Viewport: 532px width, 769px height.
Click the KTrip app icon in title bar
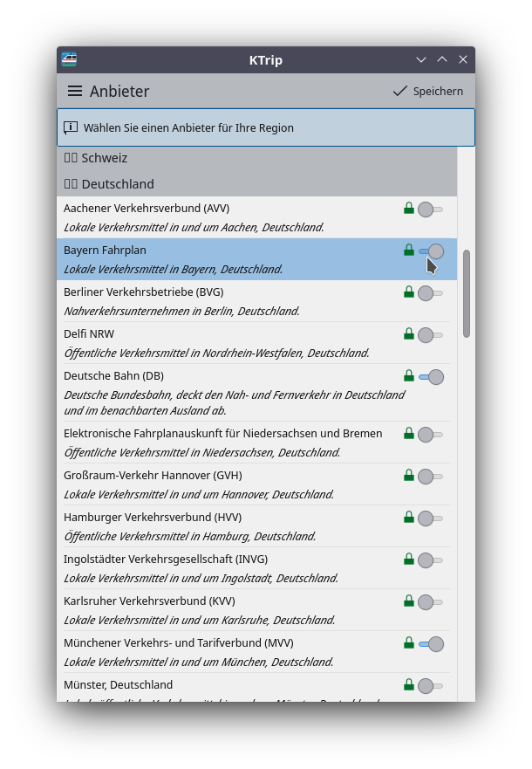69,59
